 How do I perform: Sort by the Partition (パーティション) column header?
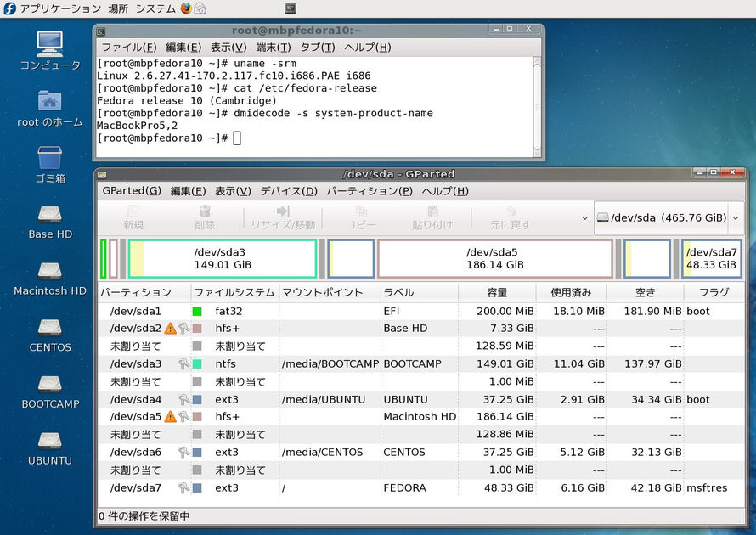(144, 292)
